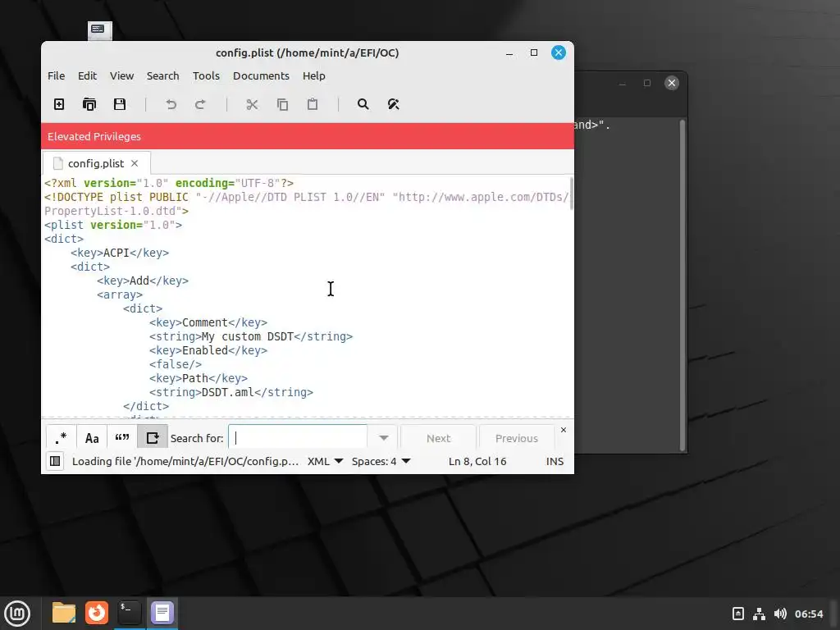Screen dimensions: 840x630
Task: Launch Firefox from the taskbar
Action: [97, 613]
